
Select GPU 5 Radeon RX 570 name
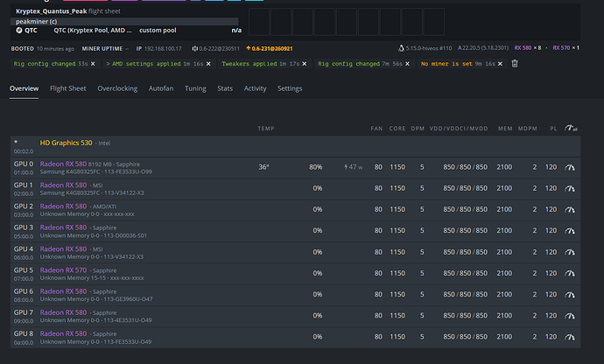pyautogui.click(x=63, y=270)
